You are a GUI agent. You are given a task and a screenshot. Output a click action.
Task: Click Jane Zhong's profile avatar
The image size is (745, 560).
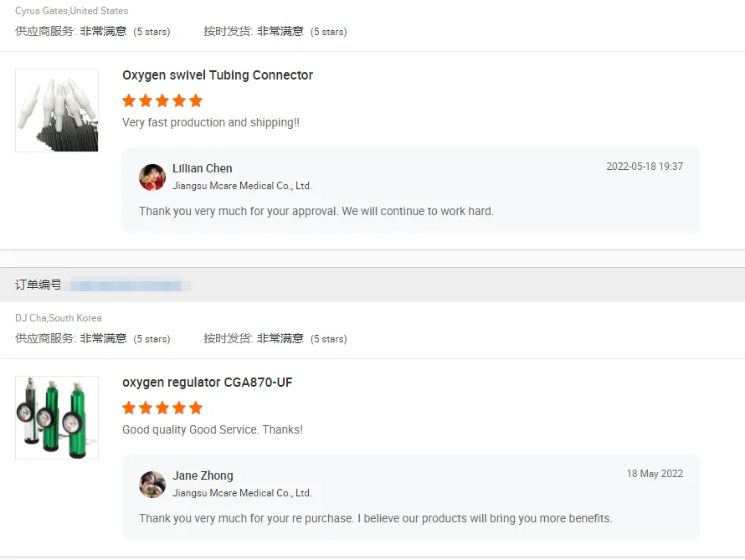click(152, 485)
